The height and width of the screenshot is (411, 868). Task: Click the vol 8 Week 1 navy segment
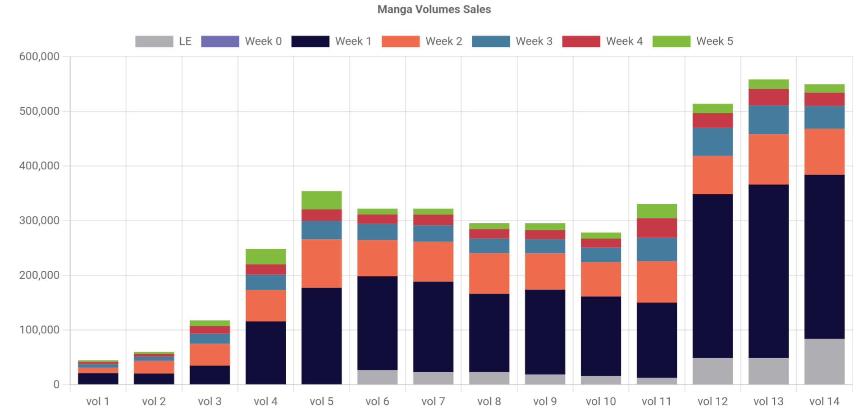click(x=489, y=333)
